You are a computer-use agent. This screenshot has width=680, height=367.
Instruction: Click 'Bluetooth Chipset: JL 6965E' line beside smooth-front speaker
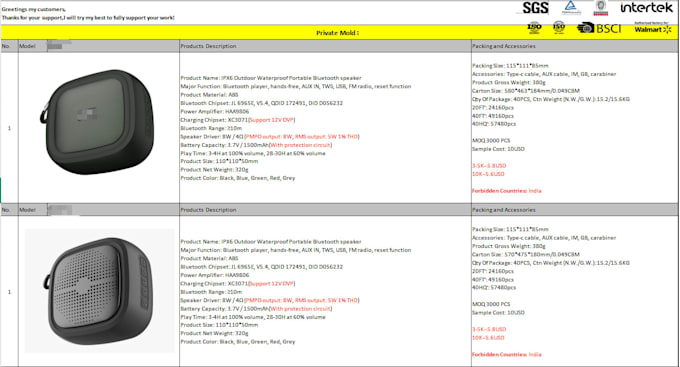click(262, 103)
